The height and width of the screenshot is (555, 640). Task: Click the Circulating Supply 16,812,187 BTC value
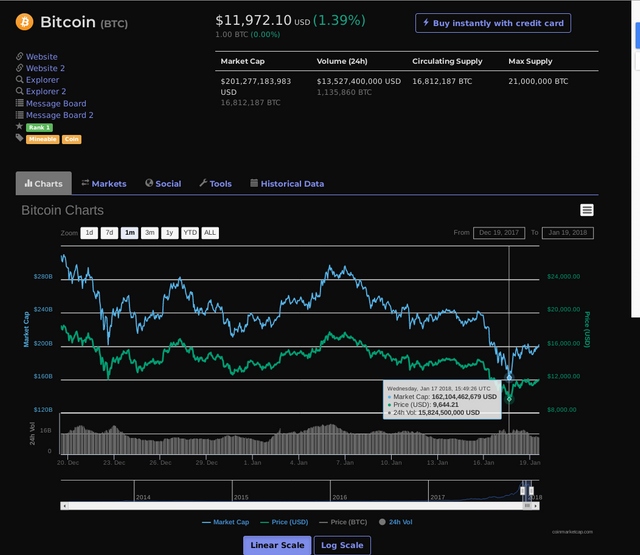click(x=442, y=81)
